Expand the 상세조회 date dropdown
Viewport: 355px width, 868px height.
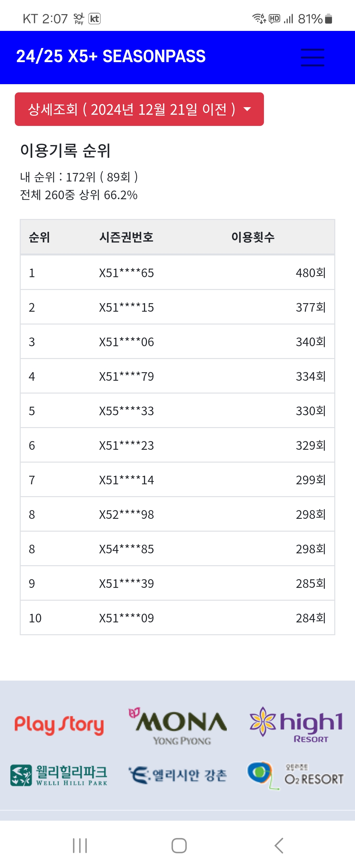[139, 109]
